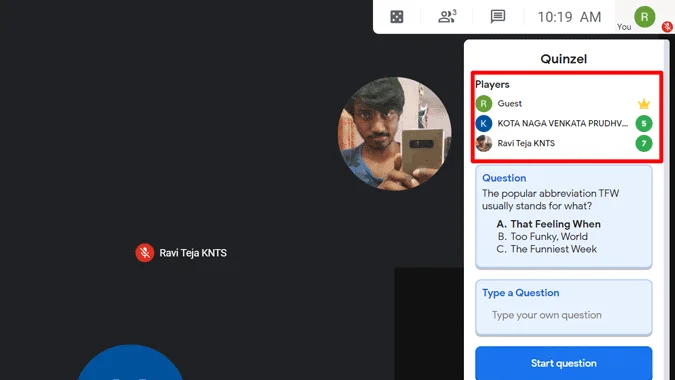
Task: Click the Ravi Teja KNTS player name
Action: tap(526, 143)
